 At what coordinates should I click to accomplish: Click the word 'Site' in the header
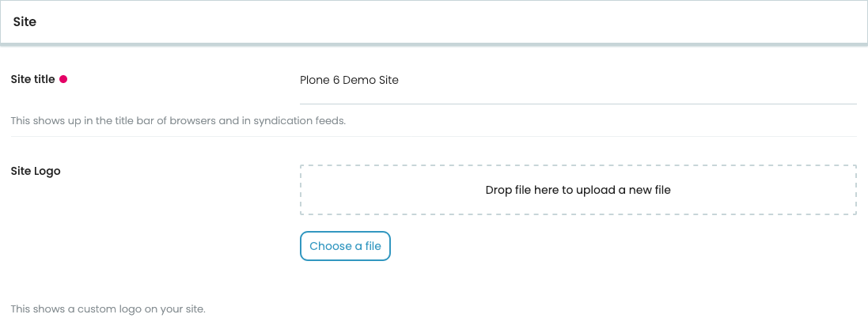(25, 22)
